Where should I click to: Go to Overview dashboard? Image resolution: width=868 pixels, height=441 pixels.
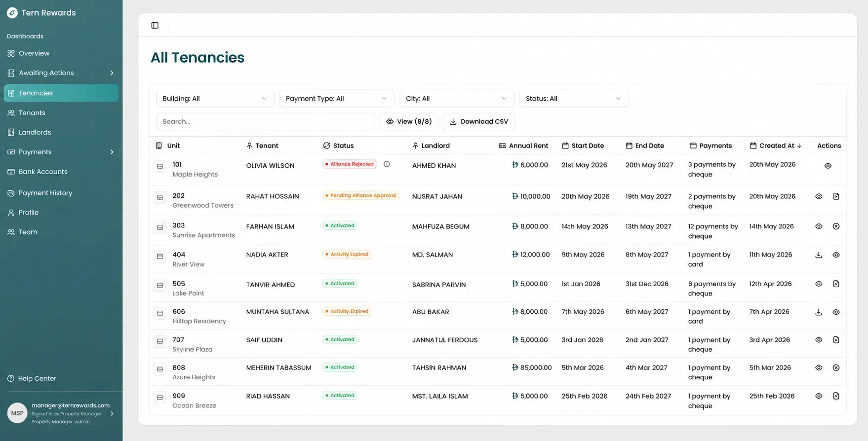[x=61, y=53]
